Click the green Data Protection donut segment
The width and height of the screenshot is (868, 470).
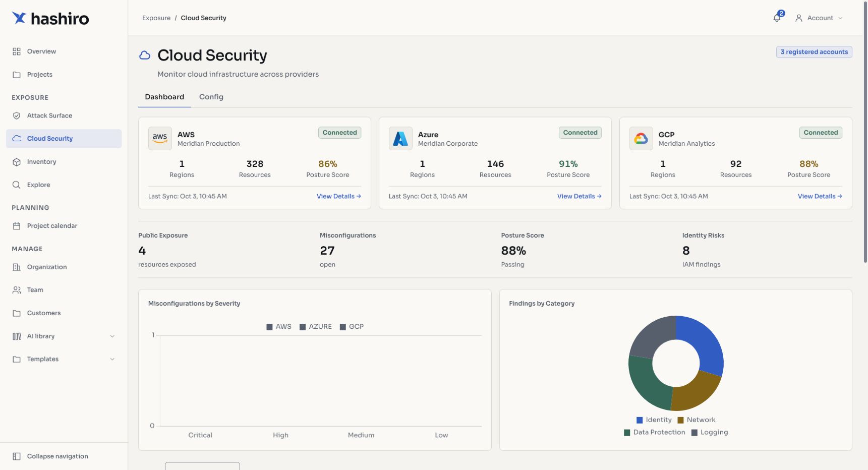pos(646,383)
